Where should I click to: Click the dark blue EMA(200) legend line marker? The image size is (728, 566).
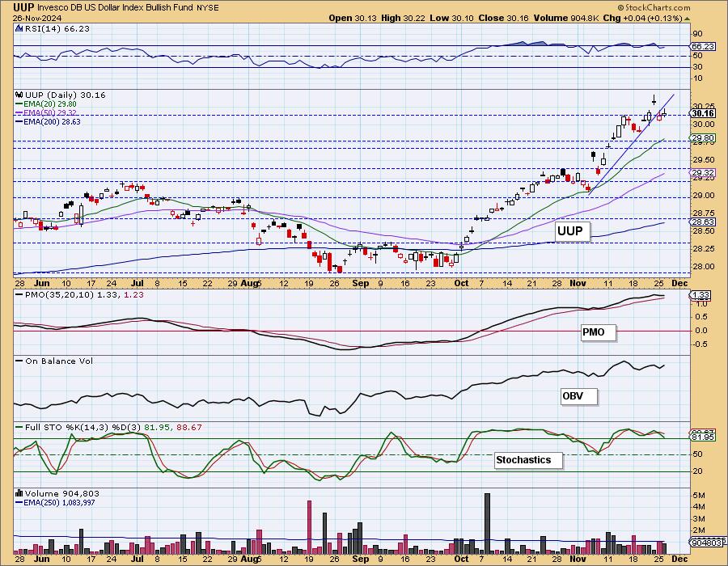19,121
